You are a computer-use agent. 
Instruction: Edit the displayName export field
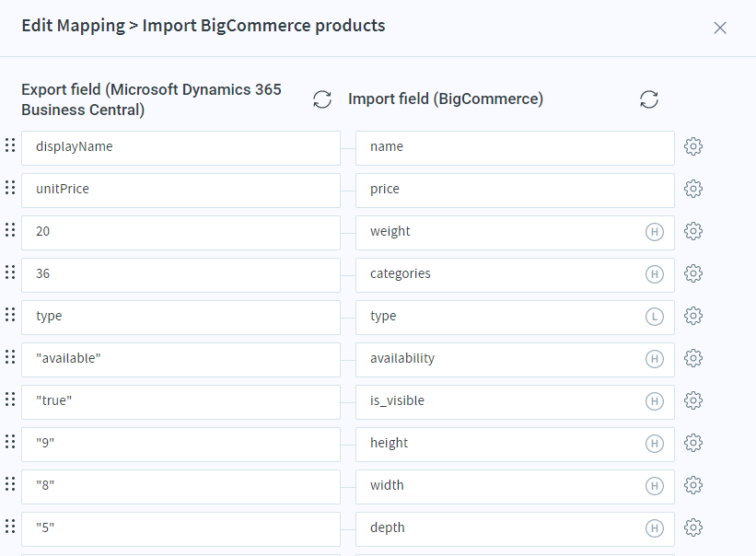180,148
